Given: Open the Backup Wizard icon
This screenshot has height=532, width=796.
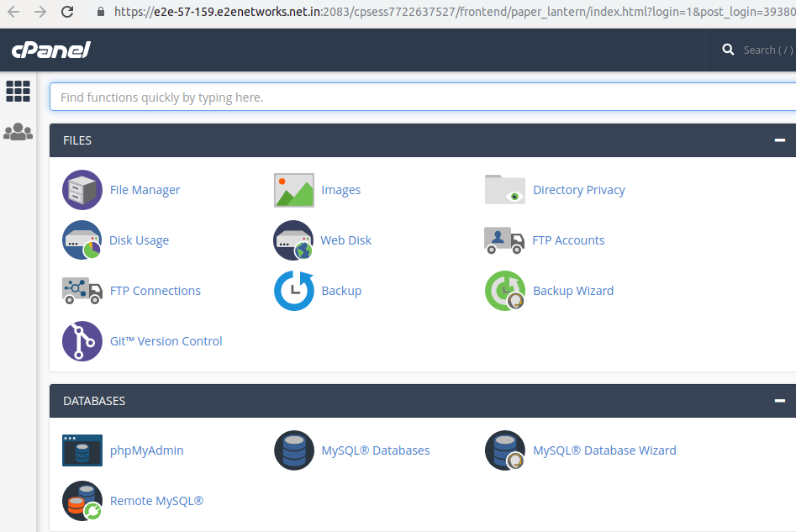Looking at the screenshot, I should [x=505, y=291].
